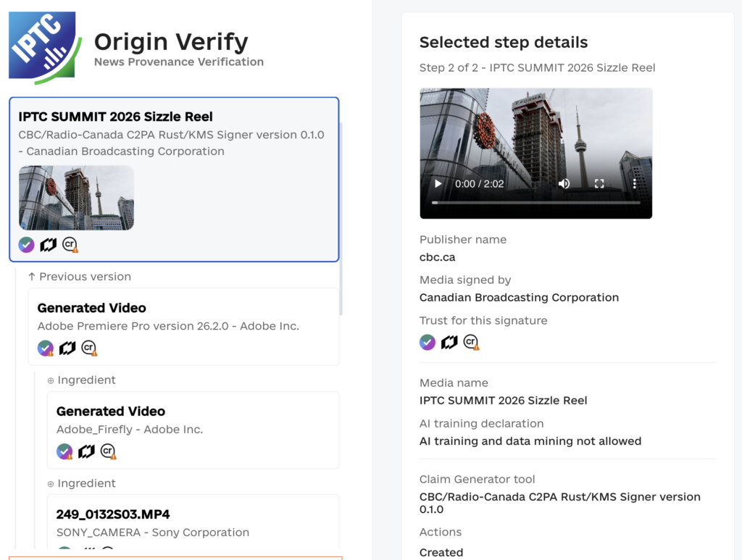
Task: Click the origin trust icon on Premiere Pro card
Action: click(67, 348)
